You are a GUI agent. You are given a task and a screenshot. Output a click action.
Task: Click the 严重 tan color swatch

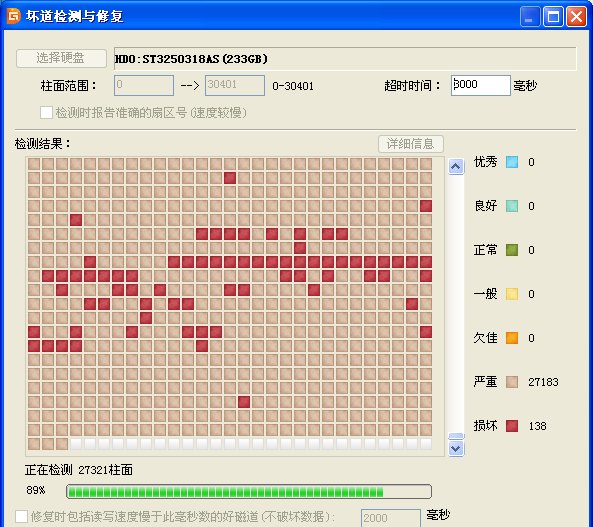click(512, 382)
